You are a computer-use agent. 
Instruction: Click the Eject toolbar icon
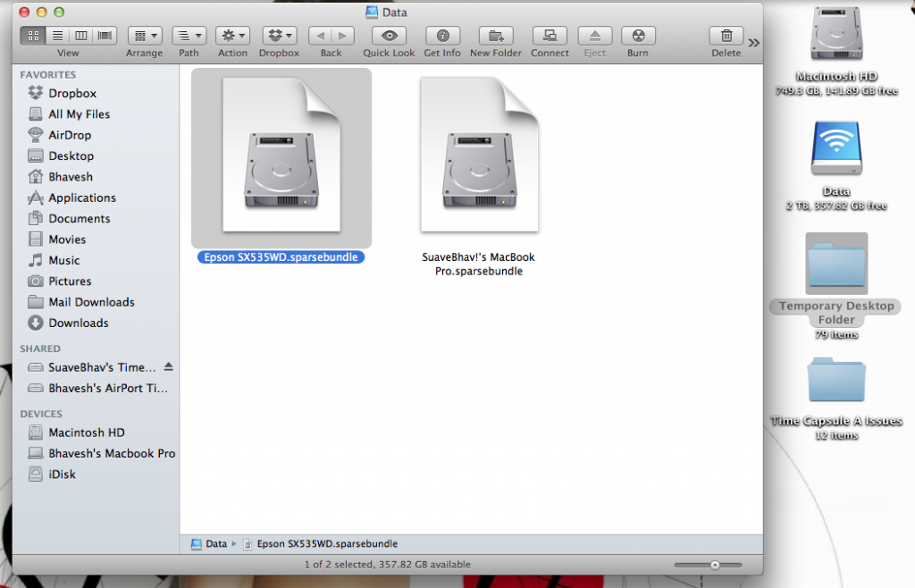tap(594, 36)
